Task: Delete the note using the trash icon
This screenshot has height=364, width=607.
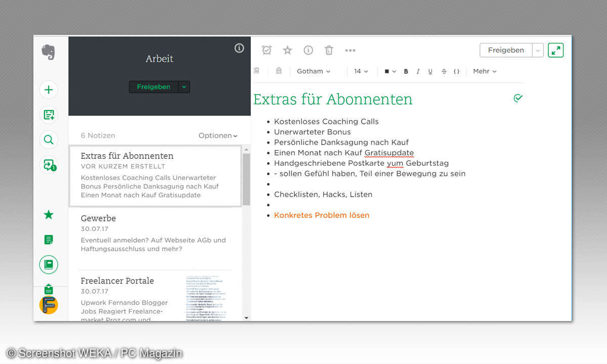Action: click(x=329, y=50)
